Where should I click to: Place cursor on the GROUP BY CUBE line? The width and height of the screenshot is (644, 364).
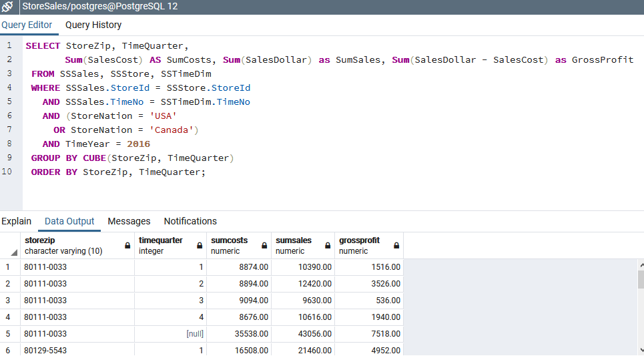click(x=133, y=158)
